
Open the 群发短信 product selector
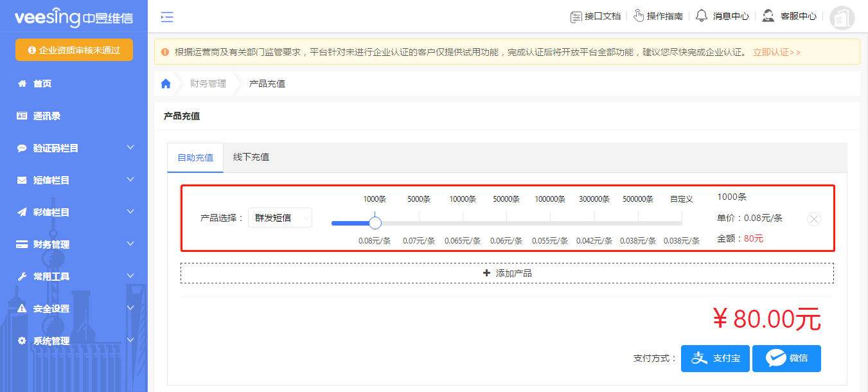280,217
